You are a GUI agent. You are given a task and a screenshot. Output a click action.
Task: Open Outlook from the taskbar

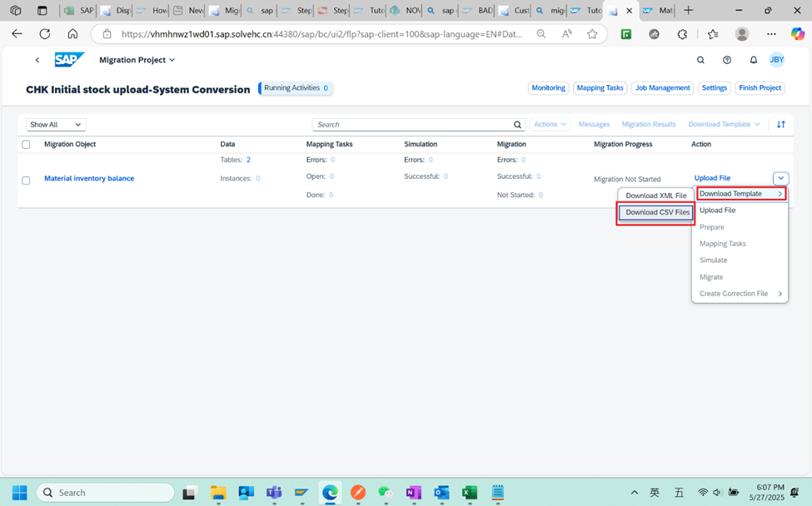coord(441,493)
